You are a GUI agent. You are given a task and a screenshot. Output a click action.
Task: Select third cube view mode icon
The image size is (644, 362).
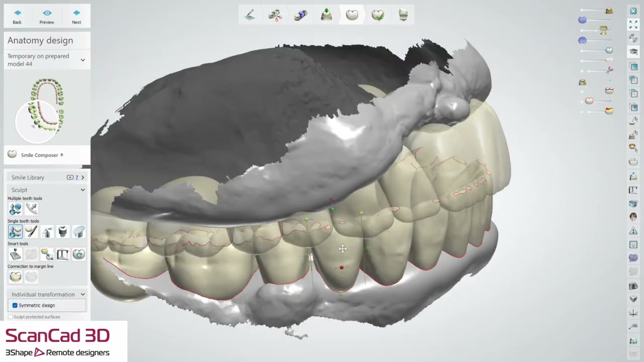pyautogui.click(x=633, y=94)
